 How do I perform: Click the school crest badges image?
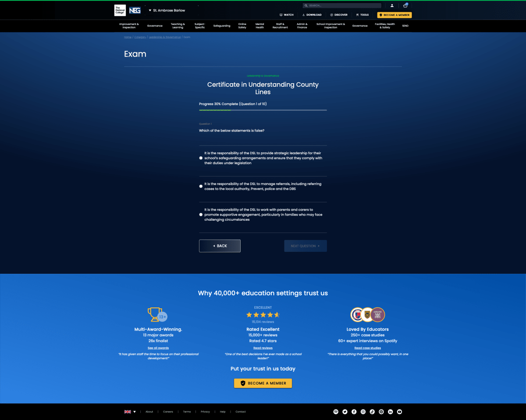368,314
